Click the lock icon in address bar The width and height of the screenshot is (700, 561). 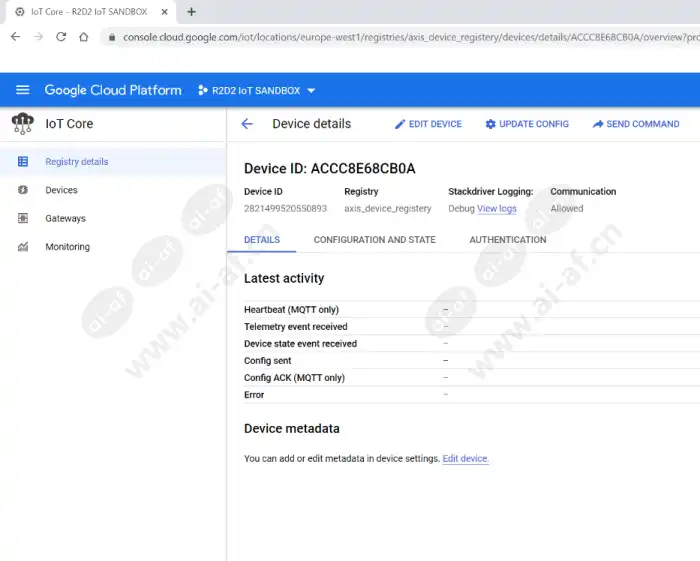tap(112, 37)
